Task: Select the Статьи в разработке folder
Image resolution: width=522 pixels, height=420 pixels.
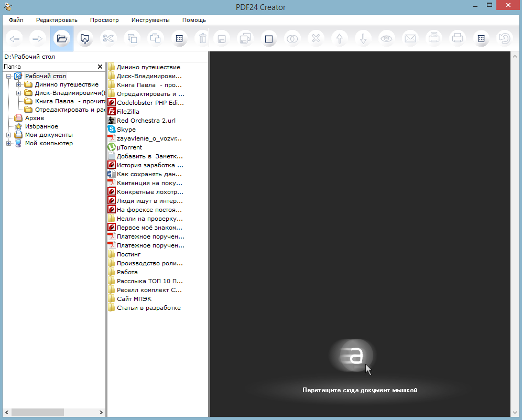Action: point(145,308)
